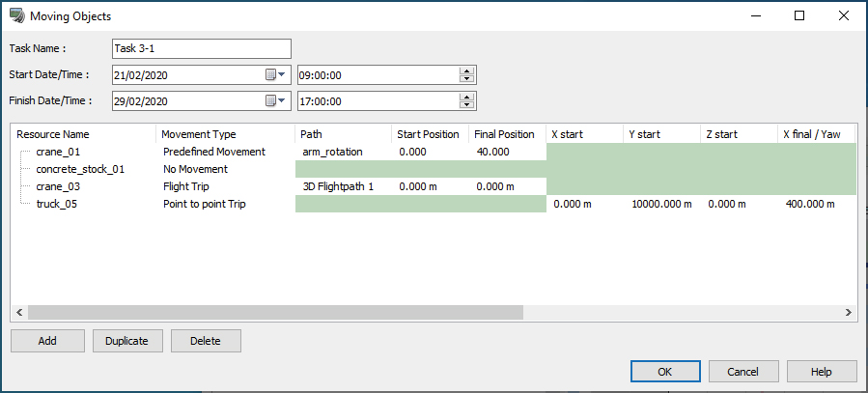Close the Moving Objects window
The width and height of the screenshot is (868, 393).
click(844, 15)
